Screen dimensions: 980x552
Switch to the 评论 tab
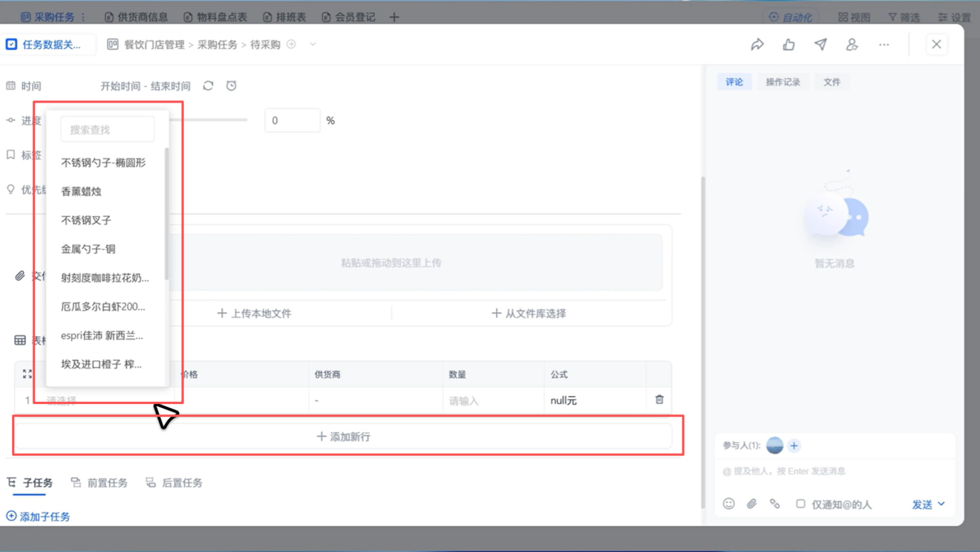point(734,82)
